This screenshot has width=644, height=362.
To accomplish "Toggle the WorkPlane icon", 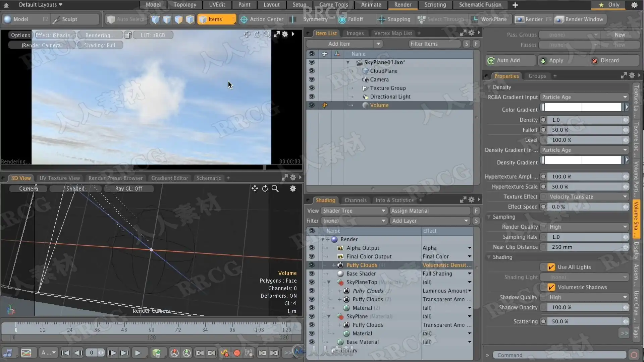I will click(x=475, y=19).
